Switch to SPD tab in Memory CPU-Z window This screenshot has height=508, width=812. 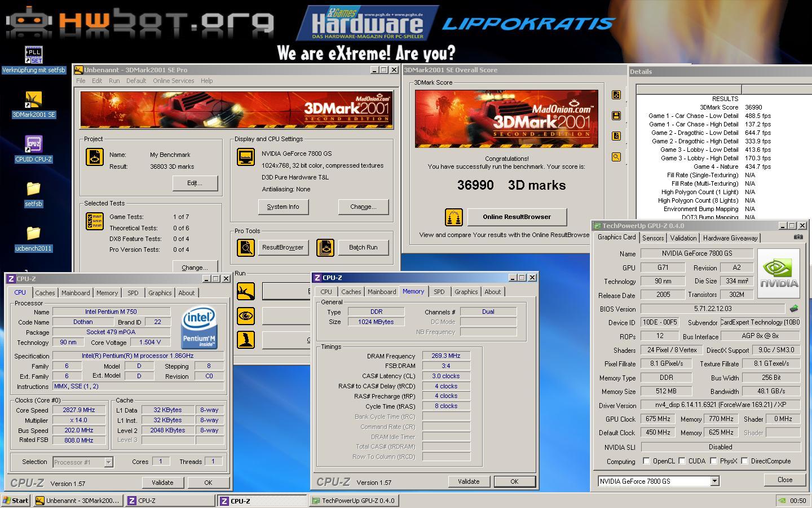coord(439,292)
